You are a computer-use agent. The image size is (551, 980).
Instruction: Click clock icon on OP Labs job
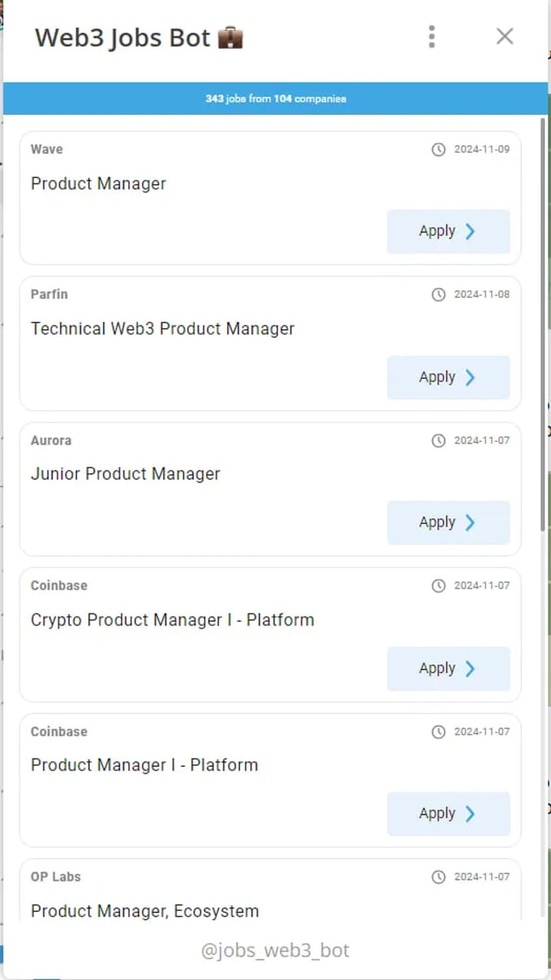439,877
